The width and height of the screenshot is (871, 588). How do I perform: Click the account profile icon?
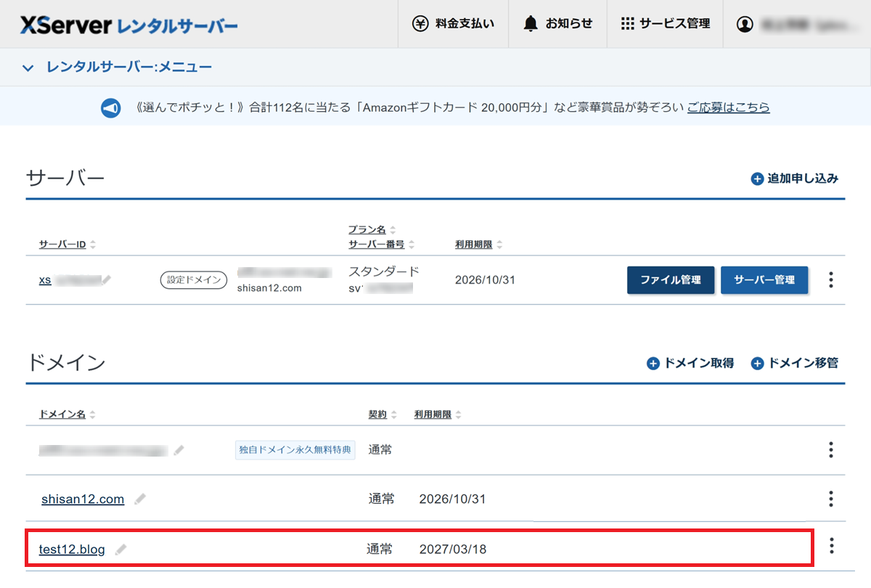tap(745, 23)
